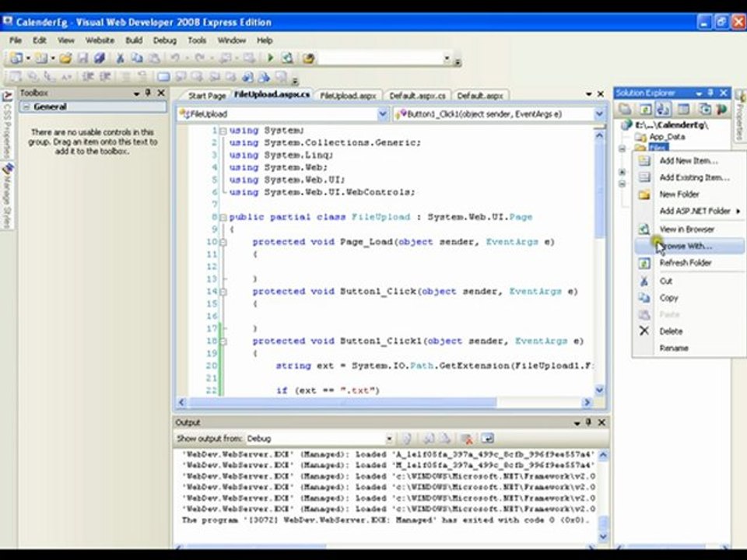Click the Decrease Indent icon in text toolbar
Image resolution: width=747 pixels, height=560 pixels.
(88, 76)
